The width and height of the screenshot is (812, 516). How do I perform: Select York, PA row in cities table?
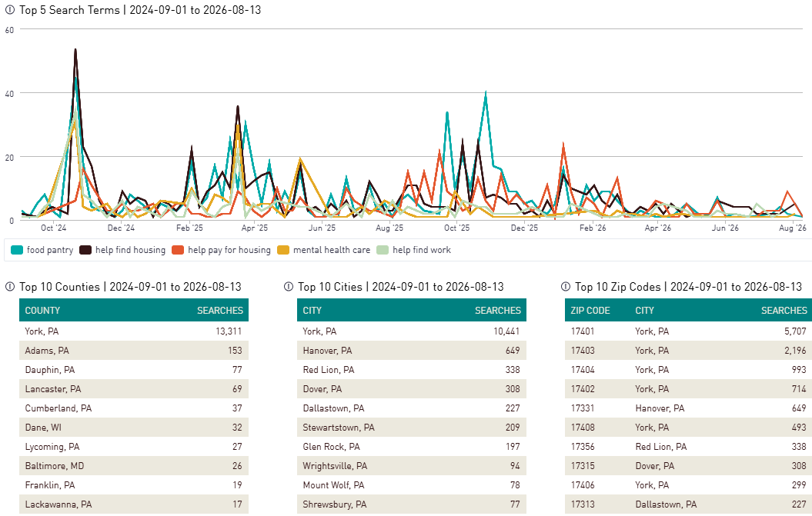point(412,331)
